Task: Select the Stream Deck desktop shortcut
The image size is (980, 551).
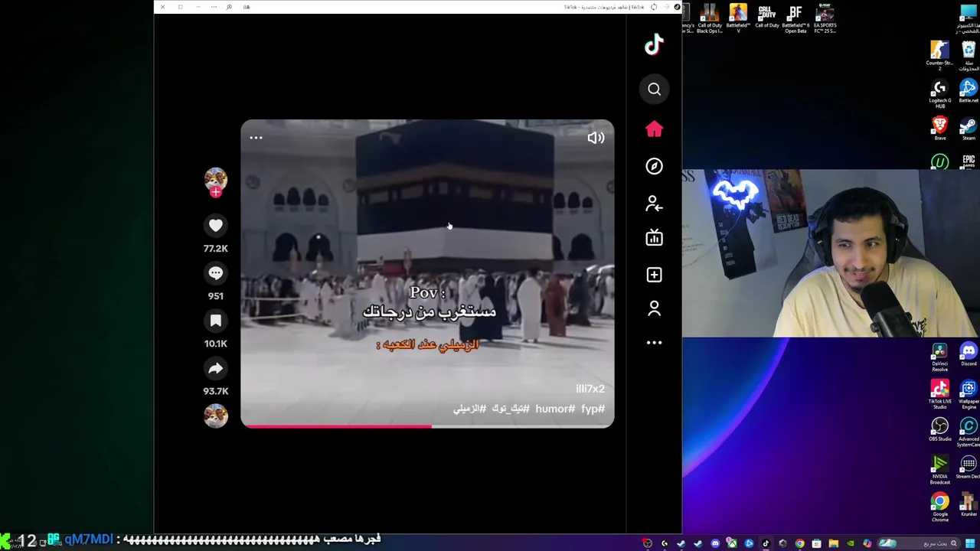Action: point(969,468)
